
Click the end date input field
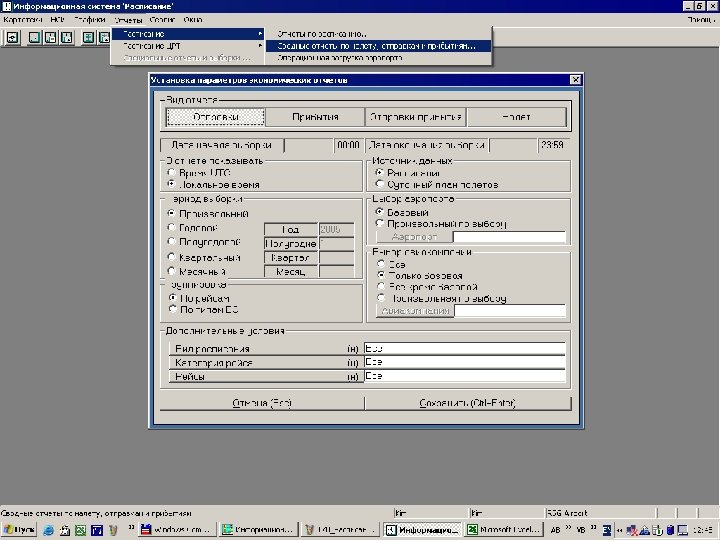[x=513, y=145]
